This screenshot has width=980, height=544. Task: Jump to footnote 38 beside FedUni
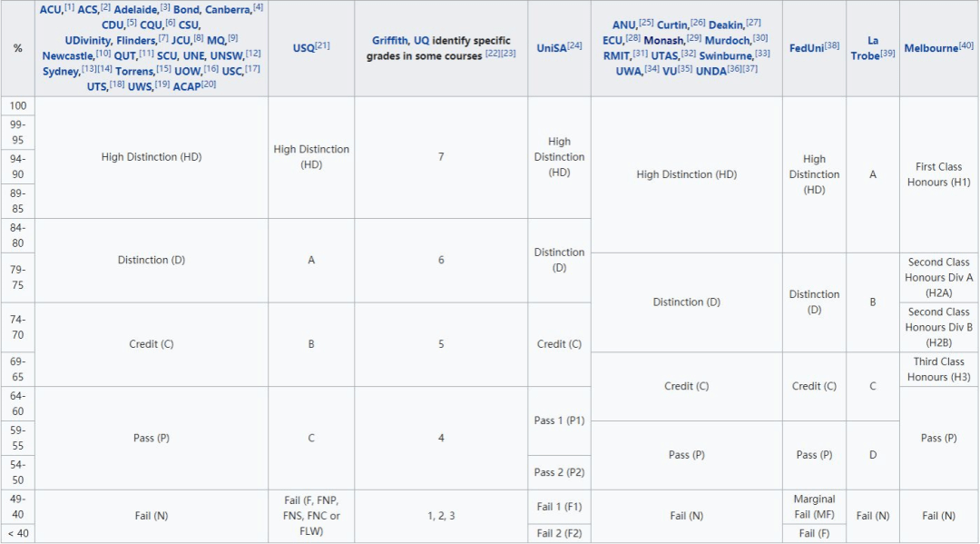pyautogui.click(x=832, y=45)
